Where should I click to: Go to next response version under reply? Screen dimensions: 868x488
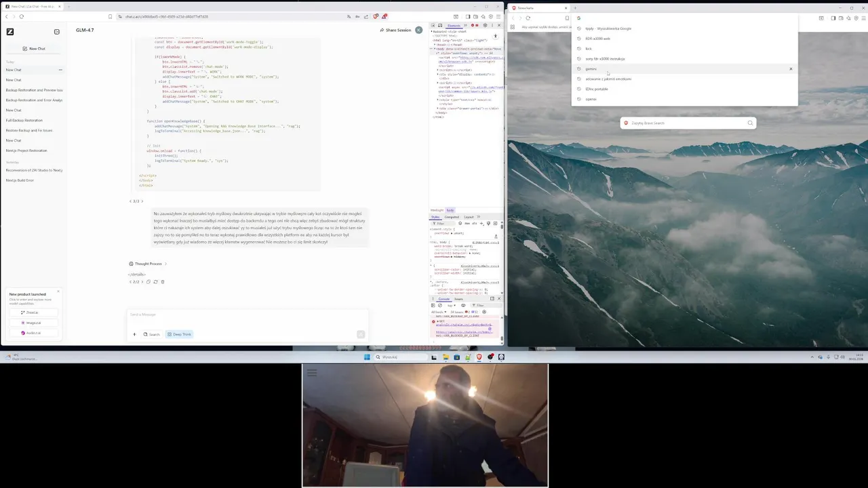142,282
